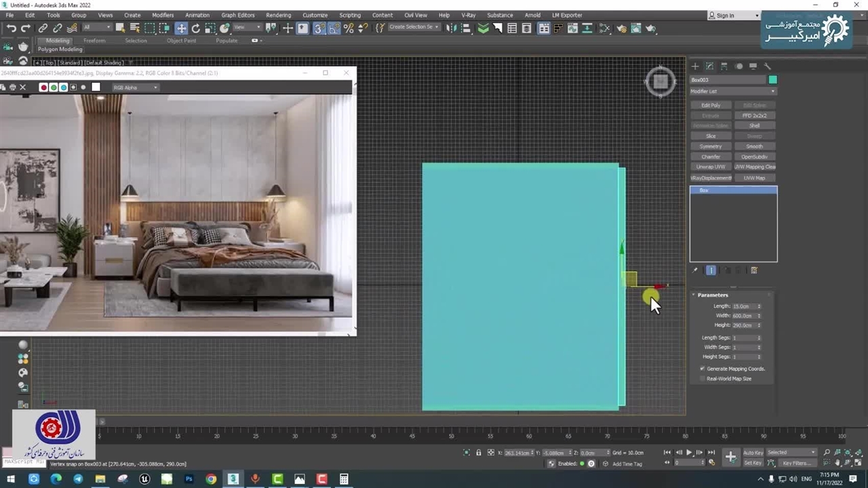Open the Utilities wrench panel icon

(x=768, y=66)
